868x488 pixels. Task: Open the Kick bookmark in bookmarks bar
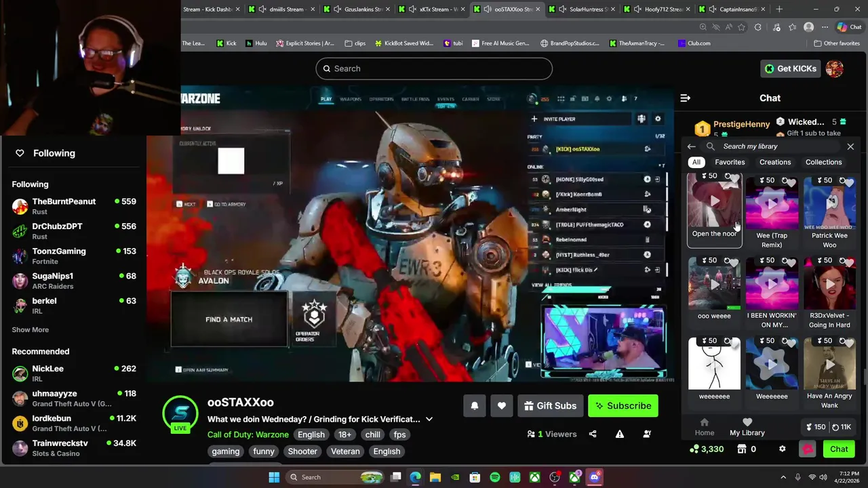pyautogui.click(x=226, y=43)
